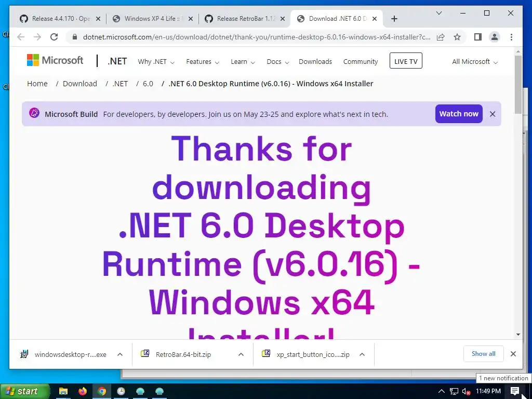
Task: Open the notification center icon
Action: pos(515,391)
